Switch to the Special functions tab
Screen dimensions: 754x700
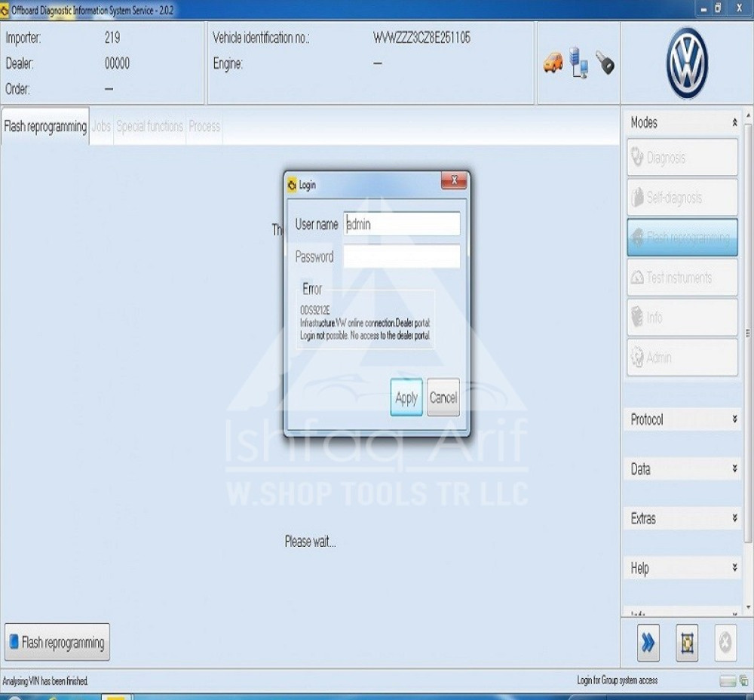(x=149, y=127)
